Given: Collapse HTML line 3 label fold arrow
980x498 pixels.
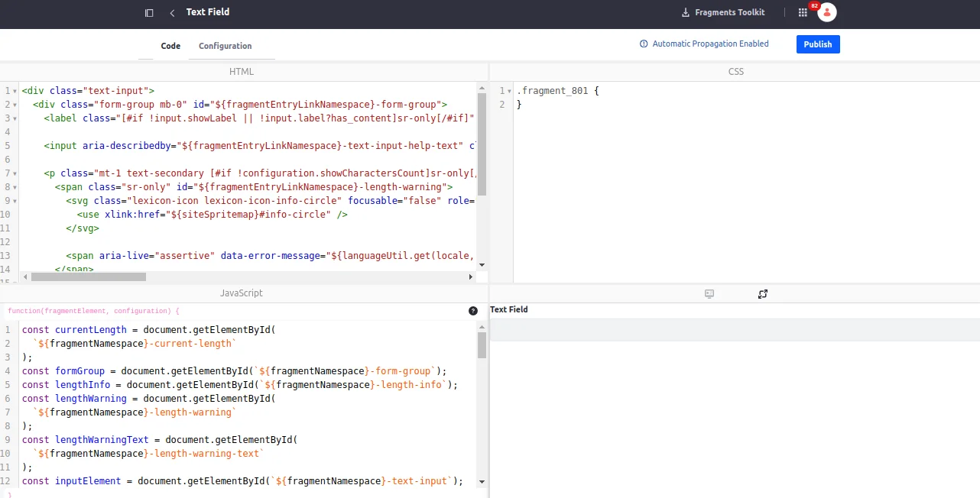Looking at the screenshot, I should pyautogui.click(x=15, y=118).
